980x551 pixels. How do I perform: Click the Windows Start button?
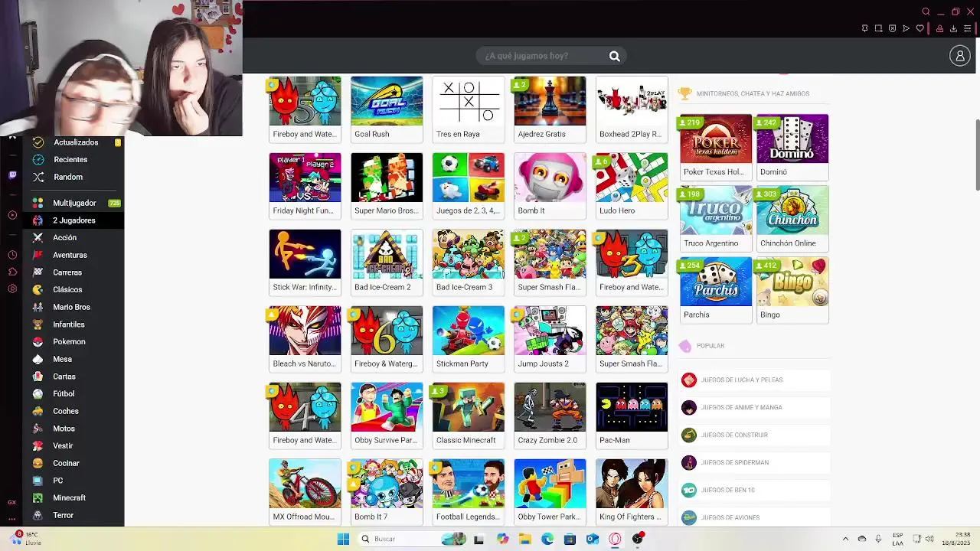(343, 539)
